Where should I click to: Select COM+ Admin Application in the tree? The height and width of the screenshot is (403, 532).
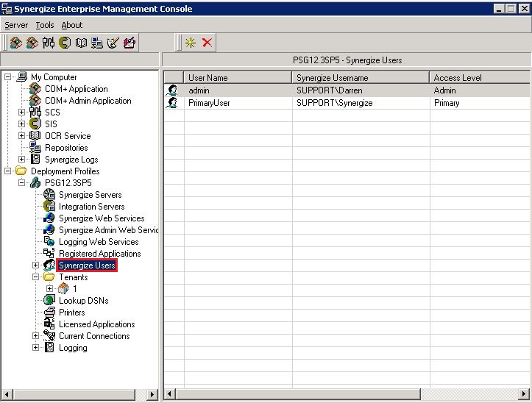[x=88, y=101]
